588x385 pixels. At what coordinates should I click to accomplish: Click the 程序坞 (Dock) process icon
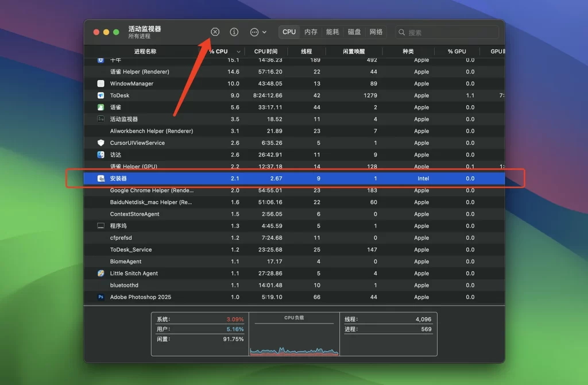click(x=100, y=226)
